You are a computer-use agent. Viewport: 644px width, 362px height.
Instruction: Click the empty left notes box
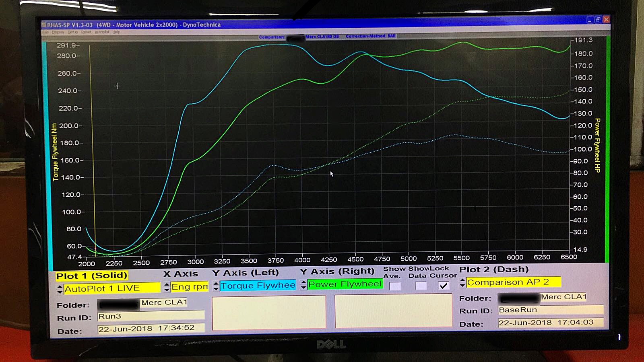(x=269, y=313)
